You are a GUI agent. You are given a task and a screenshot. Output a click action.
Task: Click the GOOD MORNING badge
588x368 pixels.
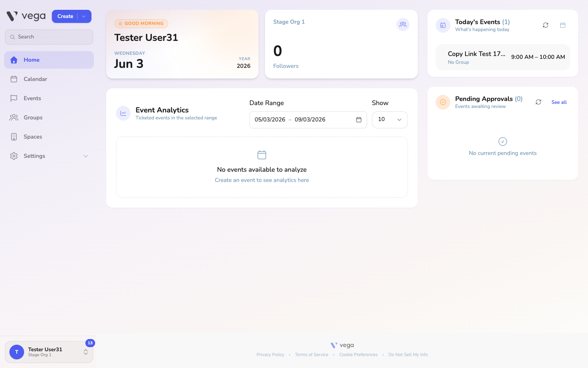pos(141,24)
